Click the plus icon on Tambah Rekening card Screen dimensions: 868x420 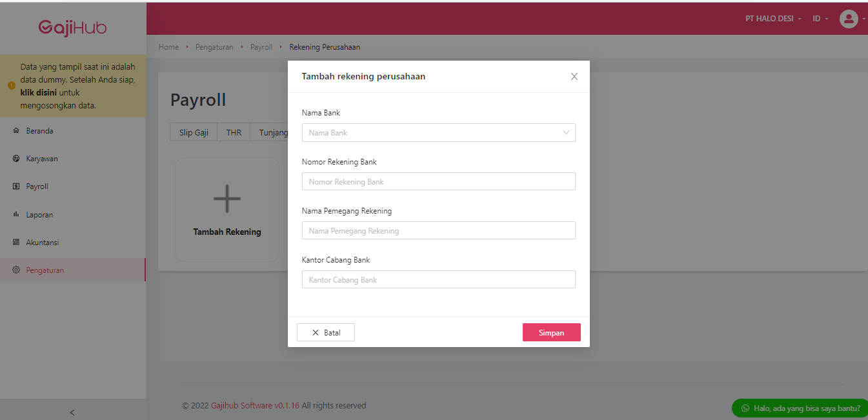[x=227, y=199]
